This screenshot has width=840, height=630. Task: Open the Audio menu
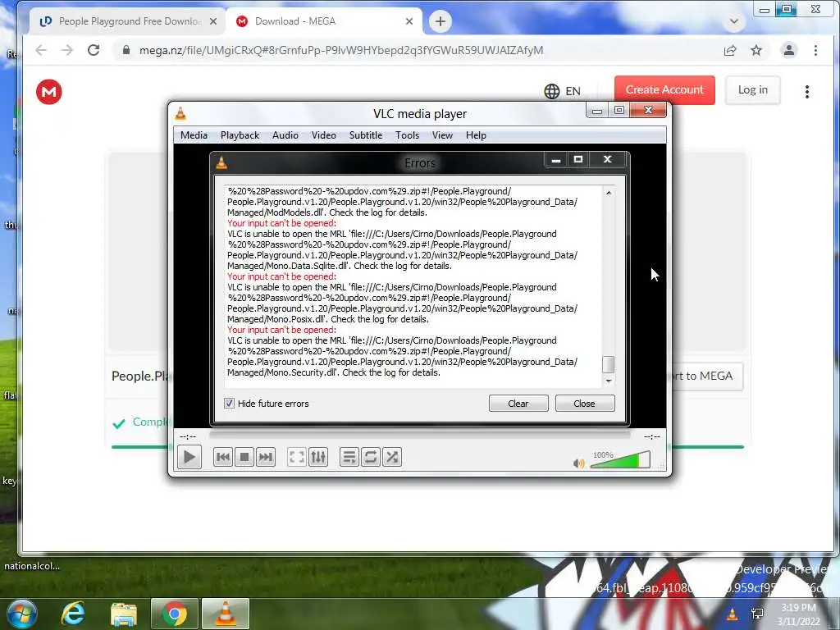[x=285, y=135]
